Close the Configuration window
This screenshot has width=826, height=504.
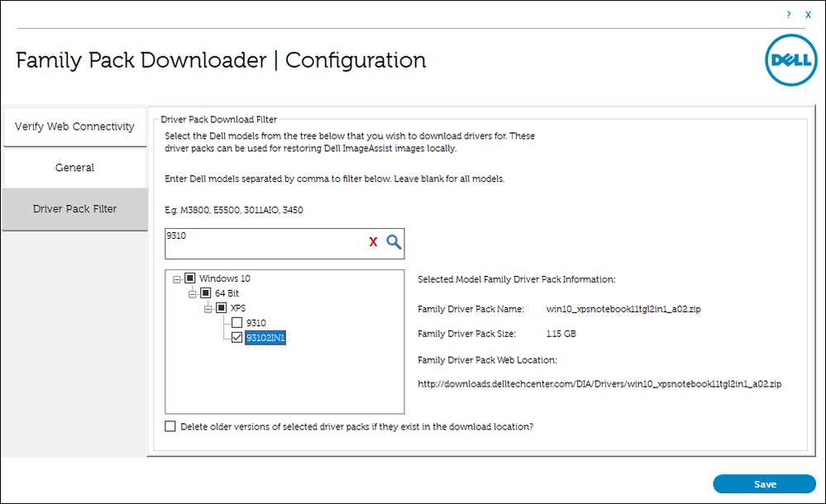click(x=808, y=15)
